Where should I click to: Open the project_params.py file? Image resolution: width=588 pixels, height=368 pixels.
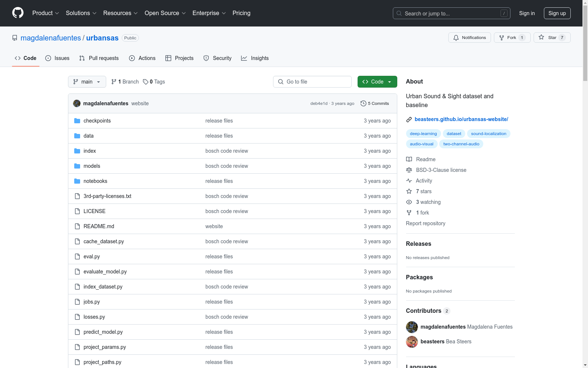[x=105, y=347]
